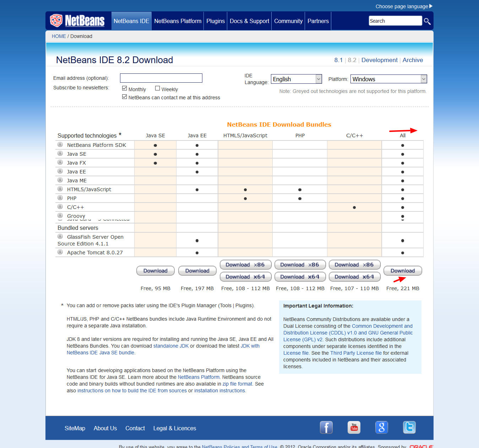
Task: Open the Contact footer link
Action: coord(135,428)
